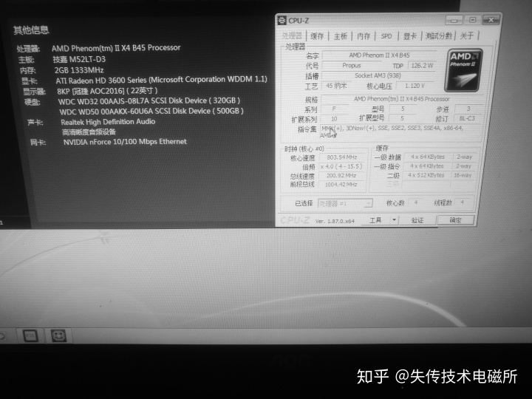Click the 技嘉 M52LT-D3 motherboard line
This screenshot has width=532, height=399.
pos(79,59)
